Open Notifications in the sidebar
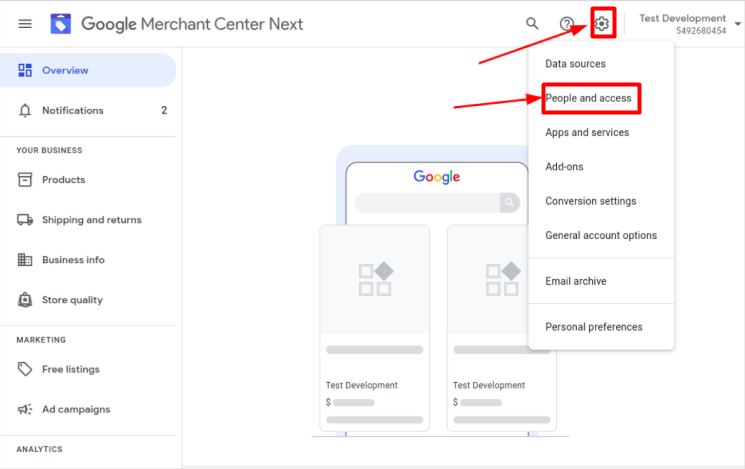This screenshot has height=469, width=745. click(88, 110)
